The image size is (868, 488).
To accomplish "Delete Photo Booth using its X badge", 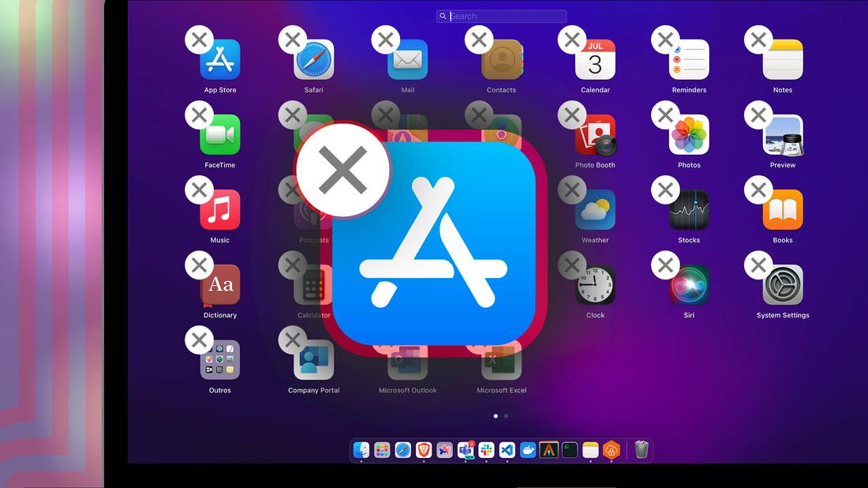I will pyautogui.click(x=572, y=115).
